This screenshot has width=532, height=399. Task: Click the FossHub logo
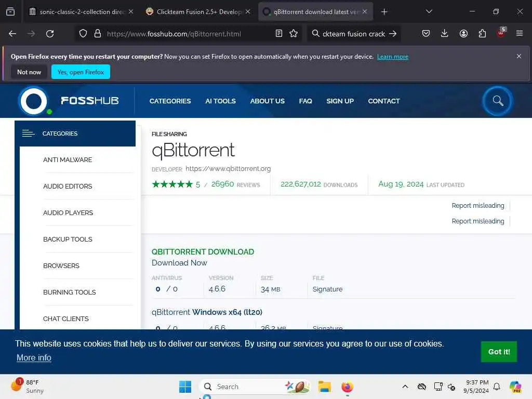69,101
